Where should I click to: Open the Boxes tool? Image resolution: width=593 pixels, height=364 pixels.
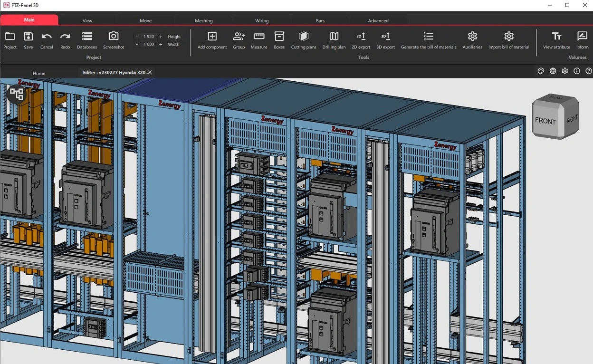[279, 37]
